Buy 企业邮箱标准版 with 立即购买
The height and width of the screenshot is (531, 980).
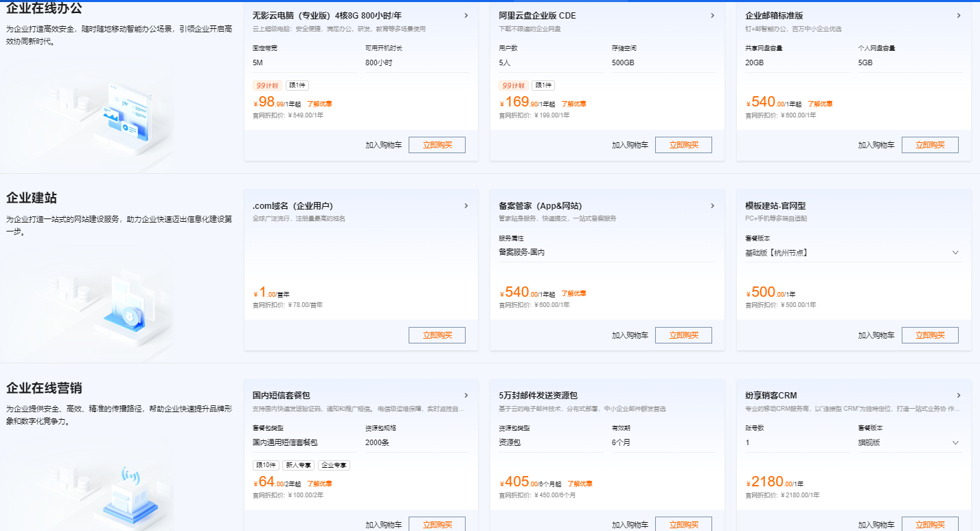[x=930, y=145]
